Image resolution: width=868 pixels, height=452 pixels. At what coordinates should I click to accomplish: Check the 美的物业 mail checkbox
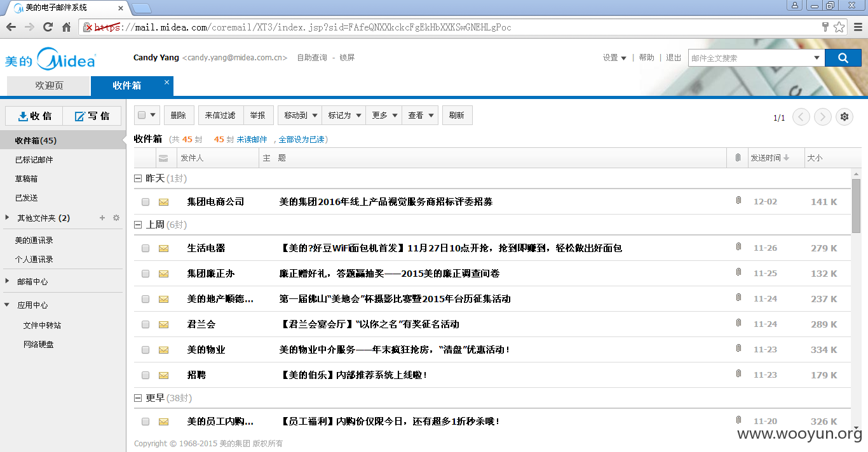point(146,350)
